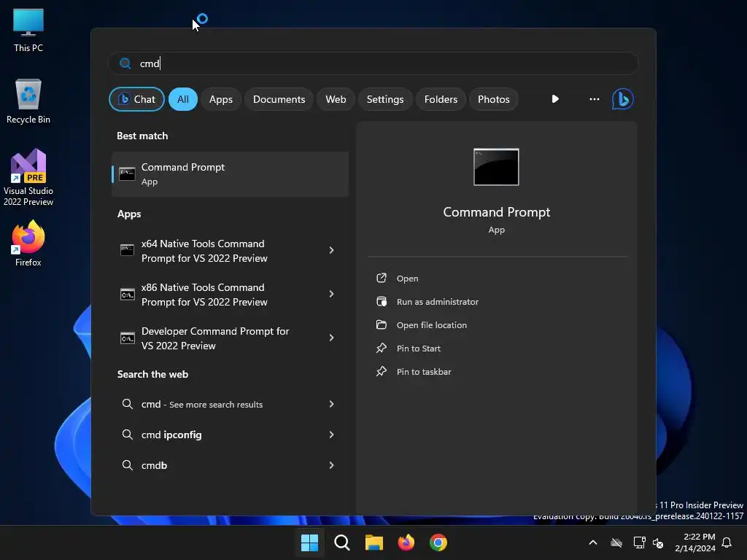Viewport: 747px width, 560px height.
Task: Click the Developer Command Prompt icon
Action: pos(127,338)
